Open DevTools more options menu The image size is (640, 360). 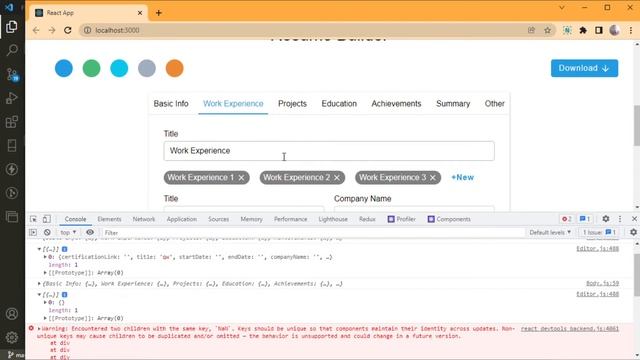(620, 219)
